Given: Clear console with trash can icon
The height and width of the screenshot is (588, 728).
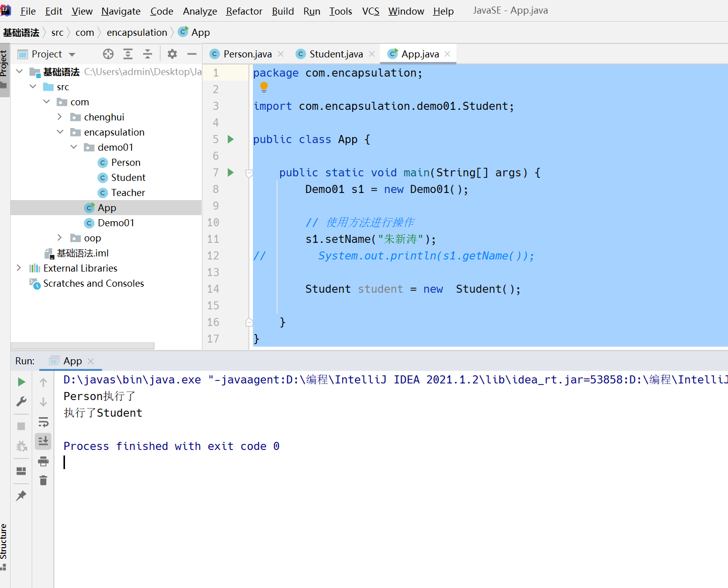Looking at the screenshot, I should pyautogui.click(x=43, y=481).
